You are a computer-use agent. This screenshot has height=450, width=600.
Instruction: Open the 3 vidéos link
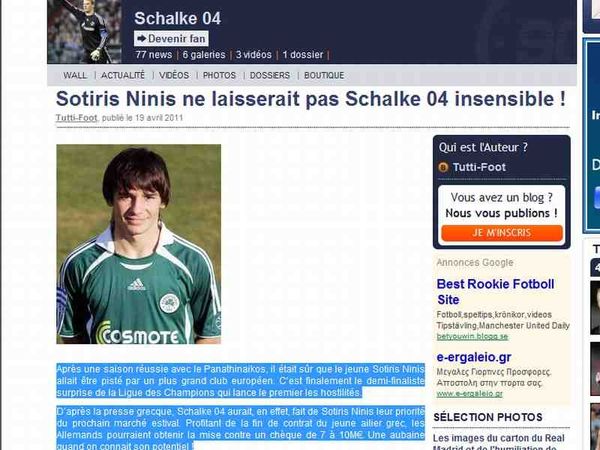(254, 55)
